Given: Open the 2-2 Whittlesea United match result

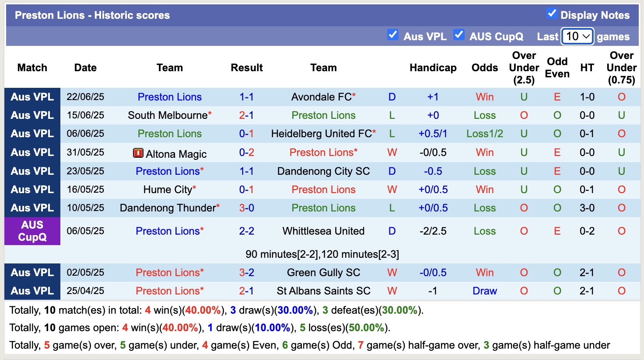Looking at the screenshot, I should (x=246, y=231).
